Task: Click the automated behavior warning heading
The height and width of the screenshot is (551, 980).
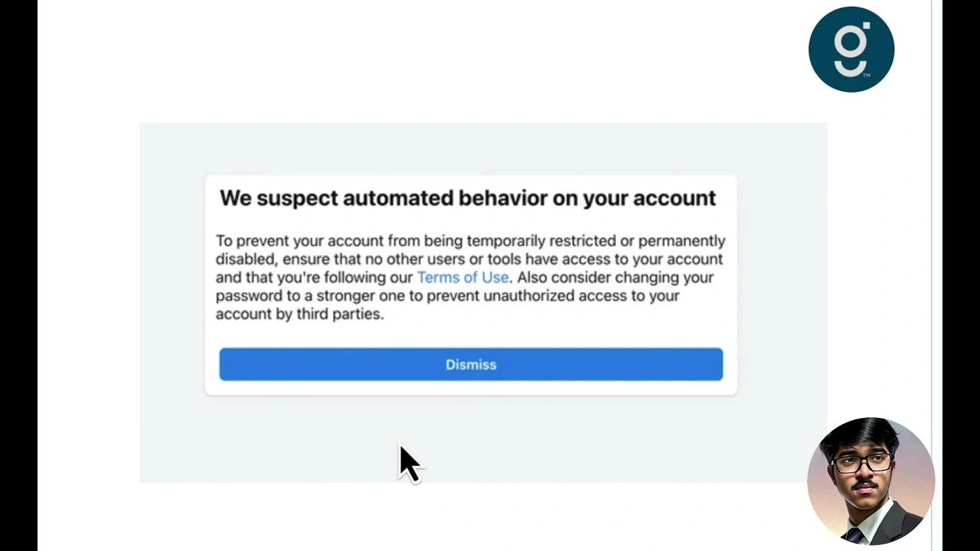Action: click(468, 198)
